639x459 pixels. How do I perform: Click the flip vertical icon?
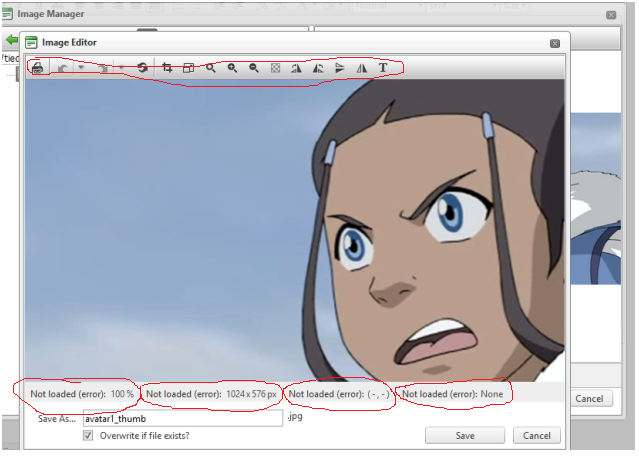(x=339, y=68)
